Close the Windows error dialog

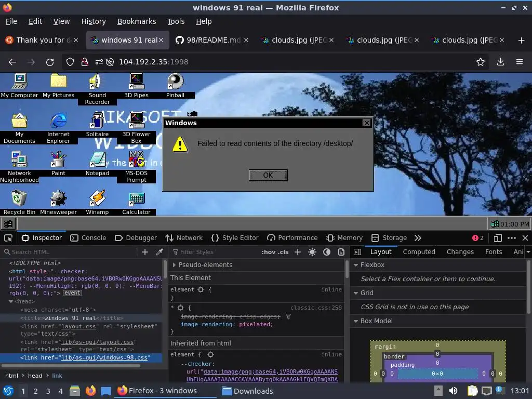366,123
